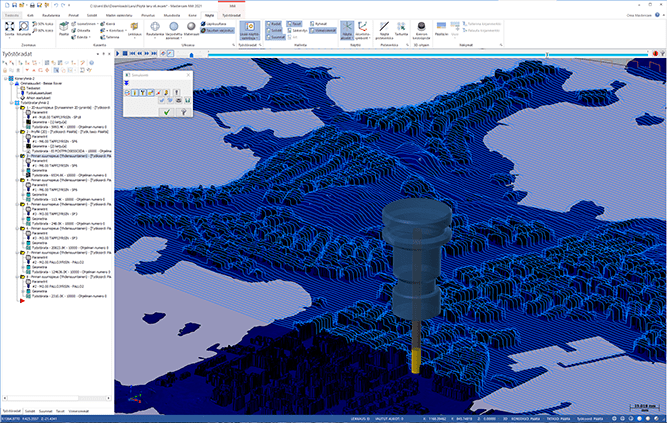Screen dimensions: 667x423
Task: Toggle the Viimeaikaiset manager button
Action: coord(323,31)
